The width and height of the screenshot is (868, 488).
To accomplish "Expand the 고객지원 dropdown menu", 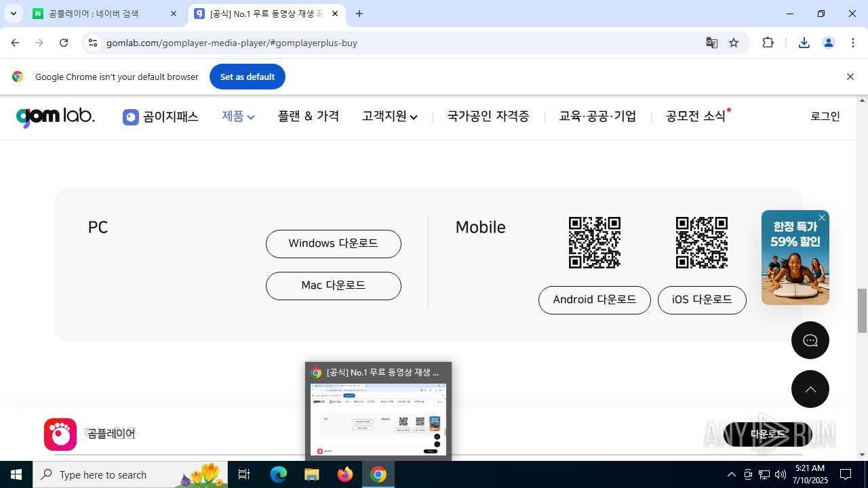I will click(390, 117).
